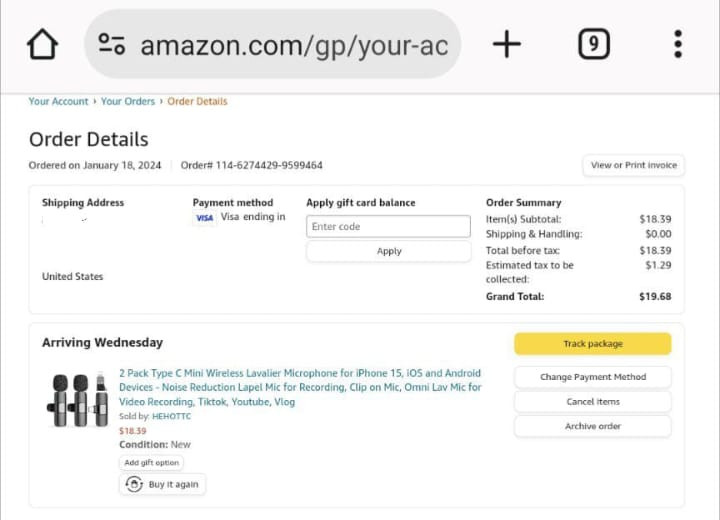Open the tab switcher showing 9 tabs
720x520 pixels.
(x=594, y=44)
